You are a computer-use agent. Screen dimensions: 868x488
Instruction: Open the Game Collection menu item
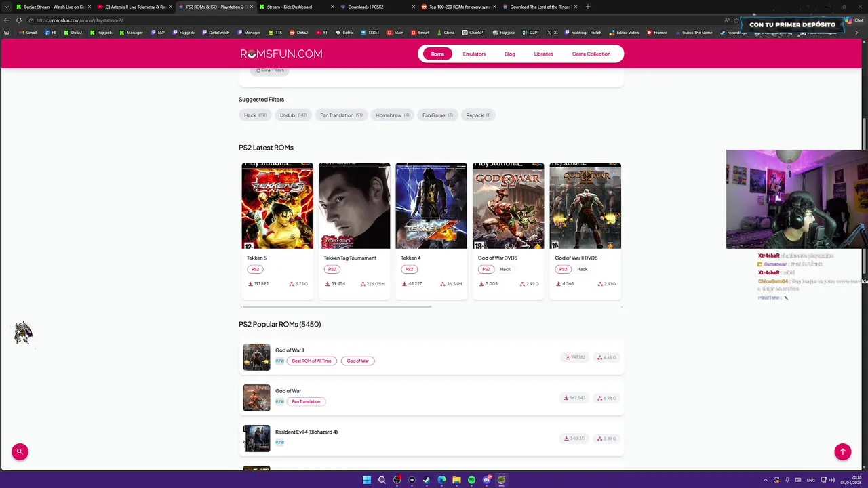tap(591, 54)
